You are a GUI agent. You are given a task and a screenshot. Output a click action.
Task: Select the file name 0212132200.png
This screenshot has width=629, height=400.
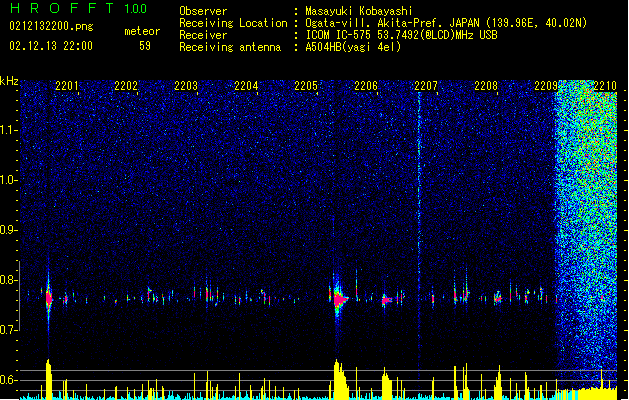51,26
